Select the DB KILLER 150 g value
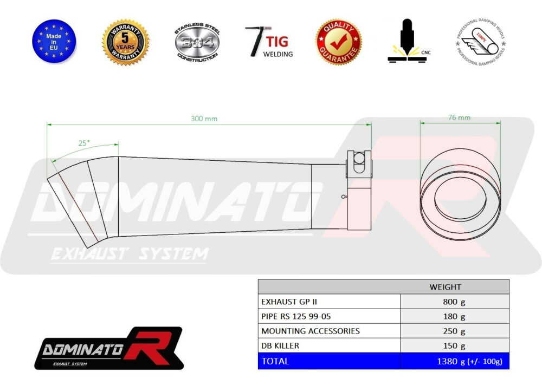Viewport: 542px width, 392px height. [454, 346]
